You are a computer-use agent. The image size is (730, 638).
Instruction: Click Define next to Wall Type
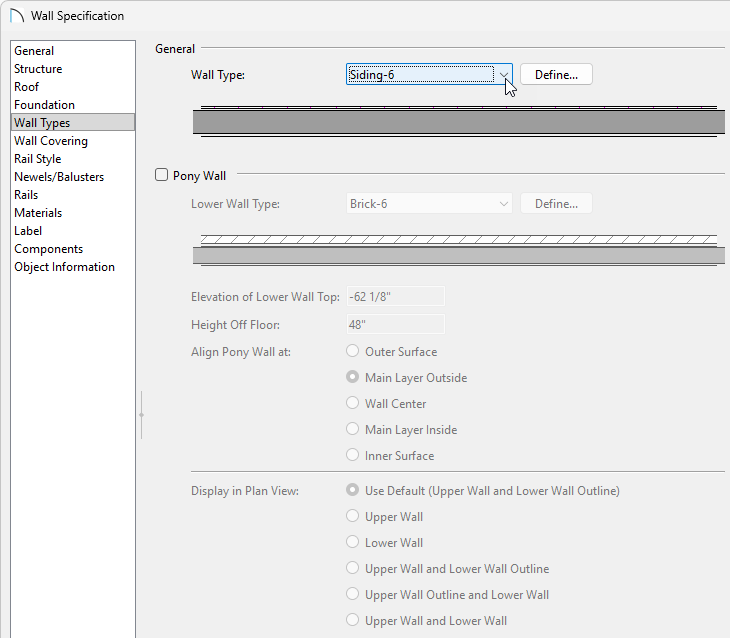click(556, 75)
